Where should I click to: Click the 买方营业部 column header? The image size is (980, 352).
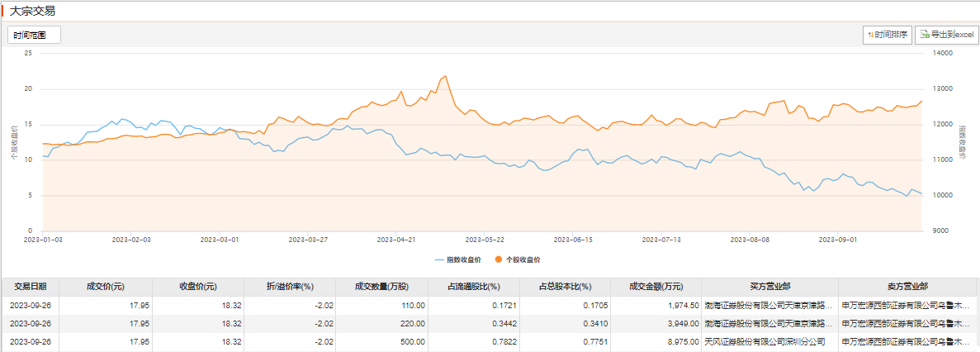click(769, 287)
